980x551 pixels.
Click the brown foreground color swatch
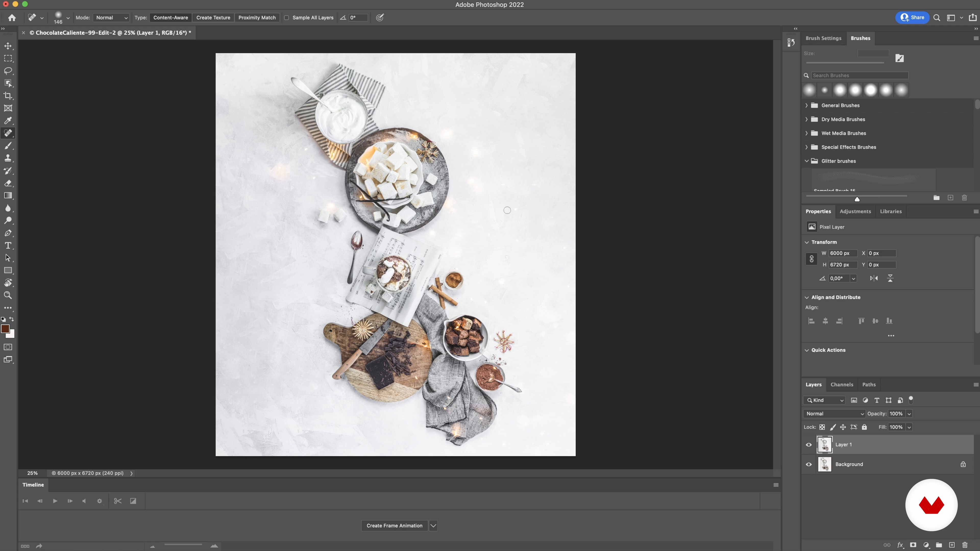(5, 329)
